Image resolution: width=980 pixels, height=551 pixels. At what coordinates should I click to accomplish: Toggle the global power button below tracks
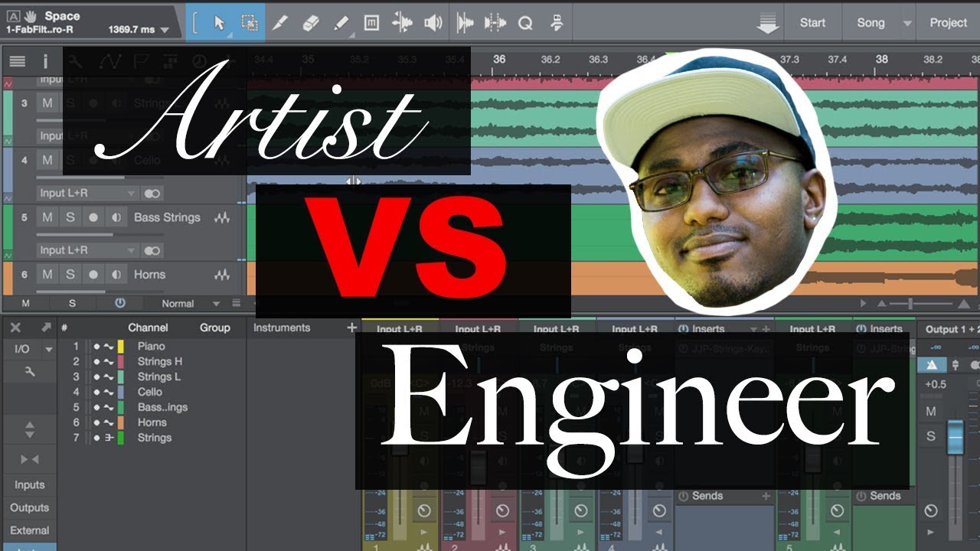point(119,303)
